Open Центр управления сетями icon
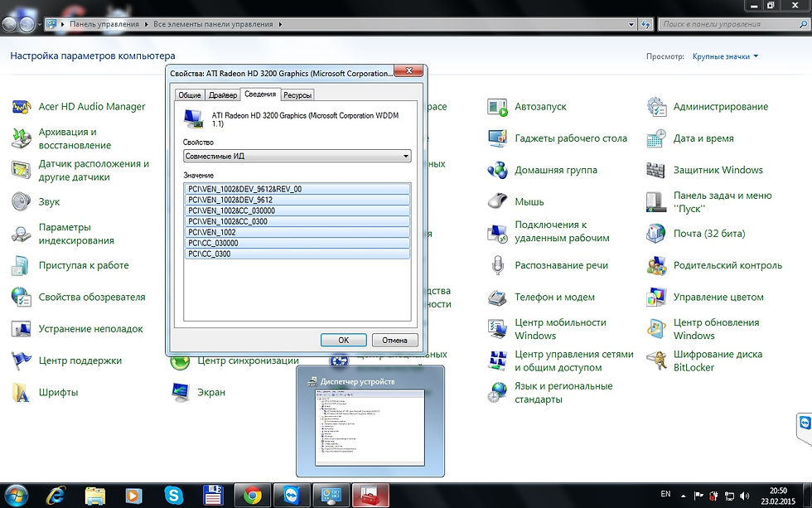 point(497,360)
